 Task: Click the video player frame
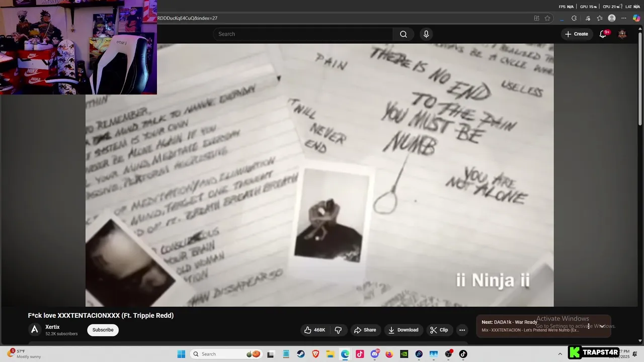click(319, 175)
